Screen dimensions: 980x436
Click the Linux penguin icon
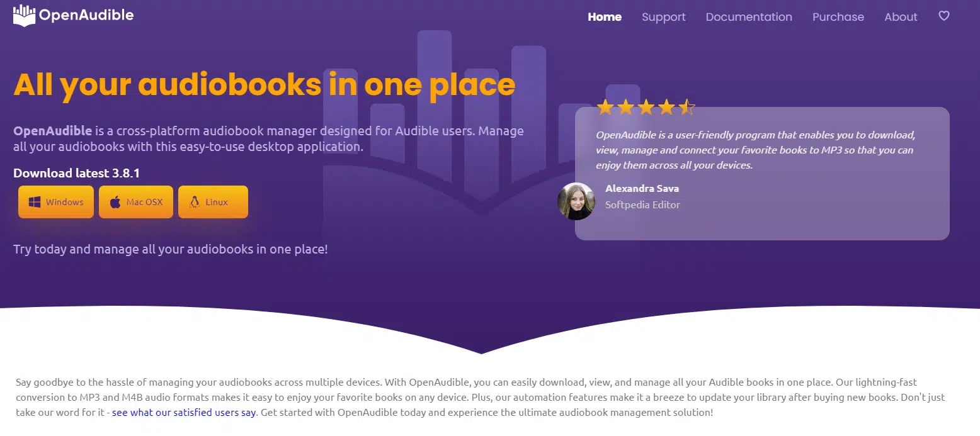coord(195,202)
